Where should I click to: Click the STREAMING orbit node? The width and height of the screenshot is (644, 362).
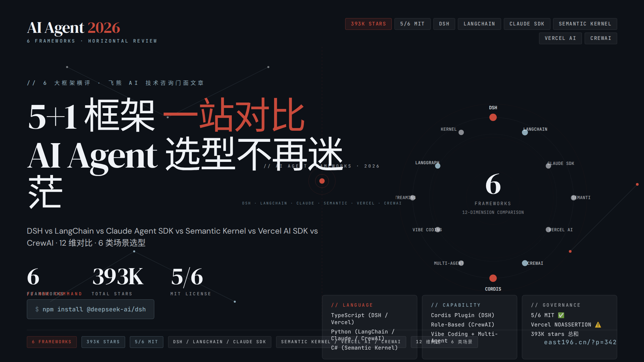point(413,198)
